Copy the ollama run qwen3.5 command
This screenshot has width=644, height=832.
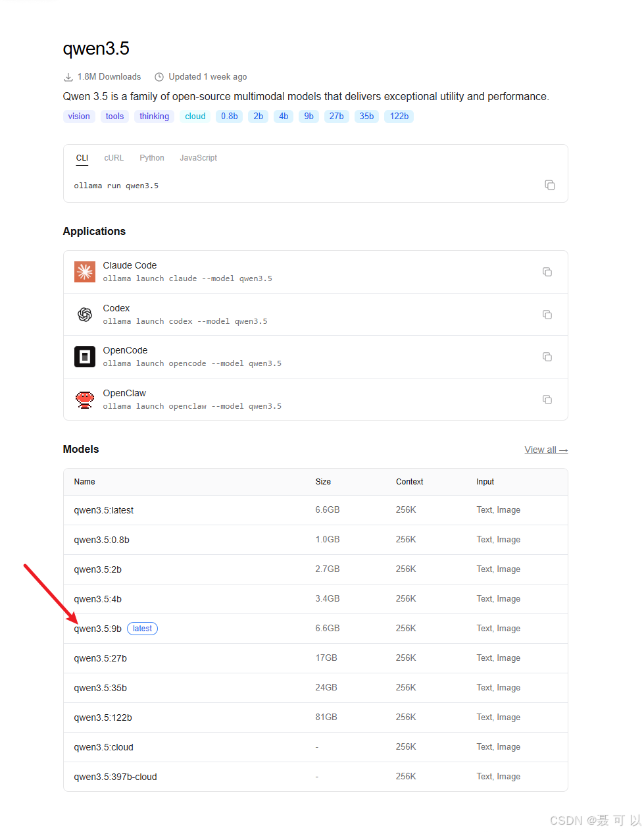click(550, 185)
